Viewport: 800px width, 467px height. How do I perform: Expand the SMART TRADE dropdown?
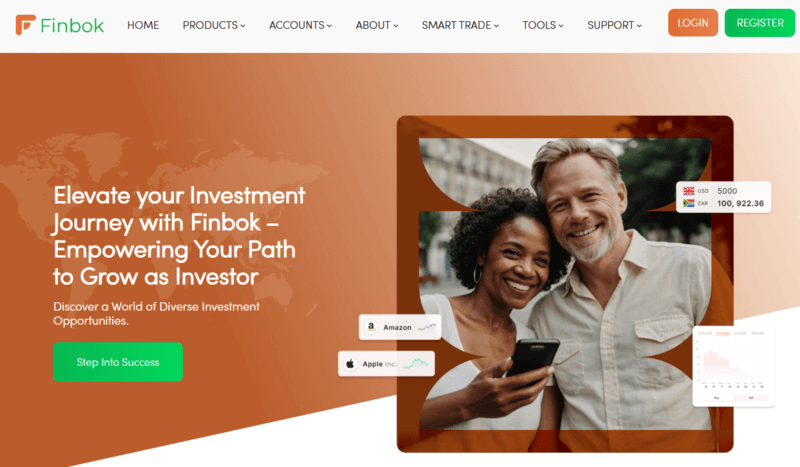pos(460,25)
